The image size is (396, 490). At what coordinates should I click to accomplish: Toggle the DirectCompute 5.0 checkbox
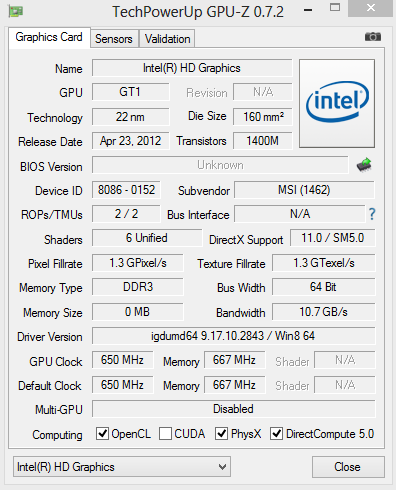(276, 434)
